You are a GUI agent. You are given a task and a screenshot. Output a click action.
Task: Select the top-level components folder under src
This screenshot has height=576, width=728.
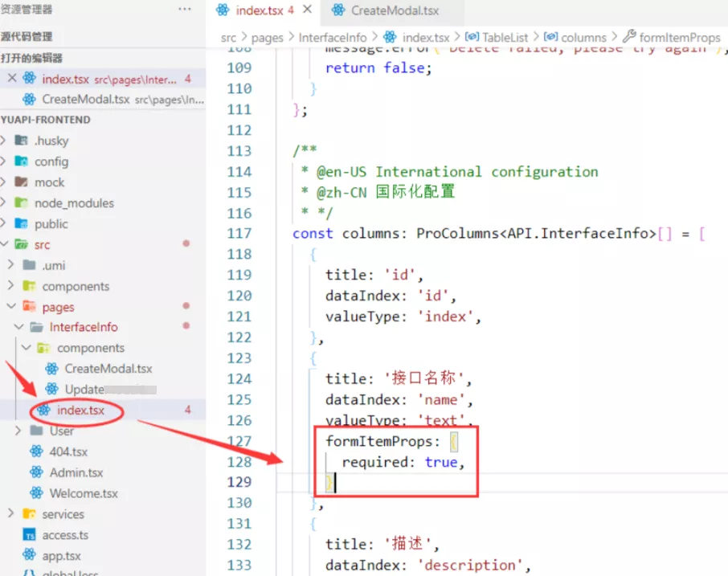(x=76, y=286)
